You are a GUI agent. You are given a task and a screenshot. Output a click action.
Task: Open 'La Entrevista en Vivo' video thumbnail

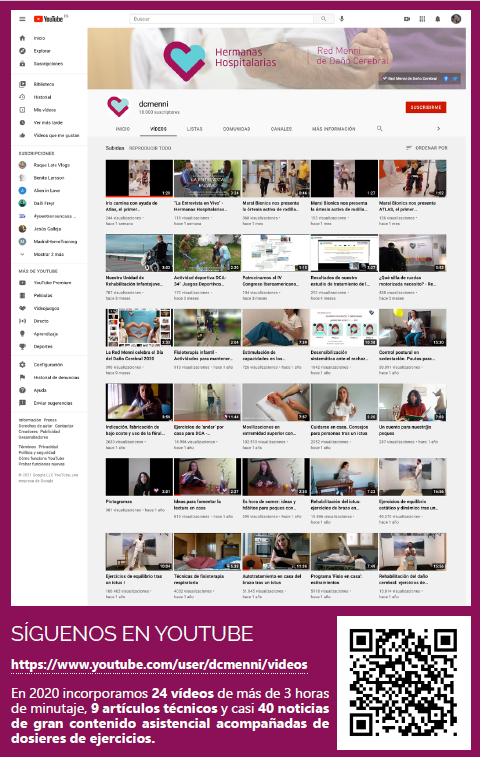click(208, 179)
